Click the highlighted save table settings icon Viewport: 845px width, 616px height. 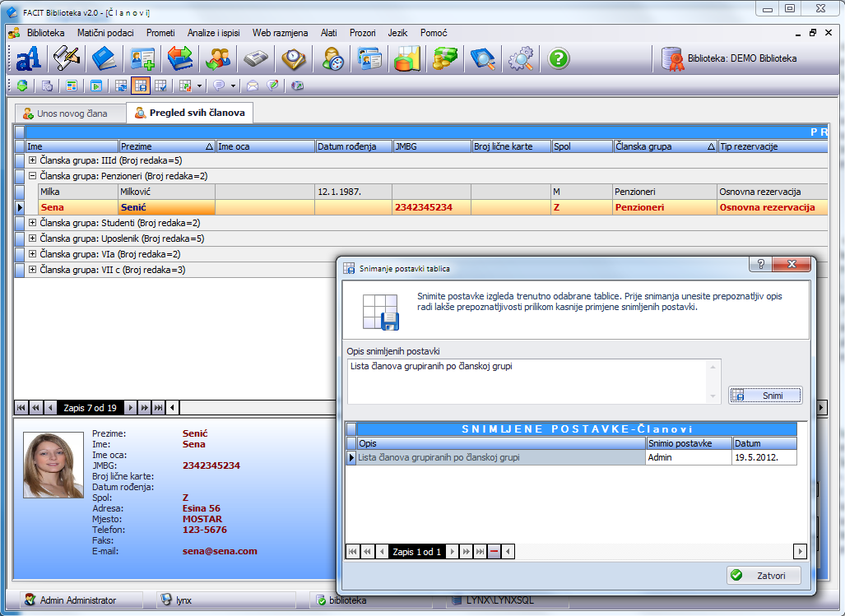point(141,86)
